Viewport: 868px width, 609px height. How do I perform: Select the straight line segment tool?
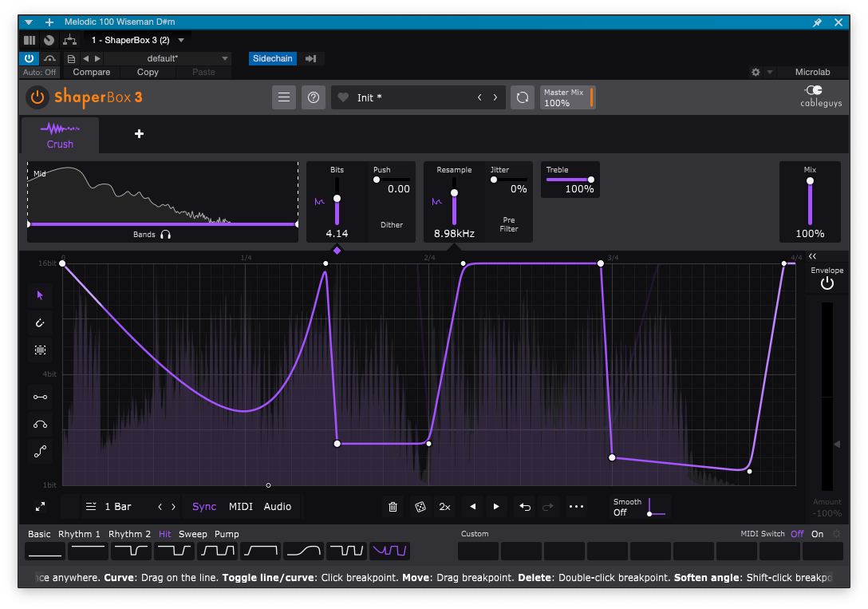click(x=40, y=397)
